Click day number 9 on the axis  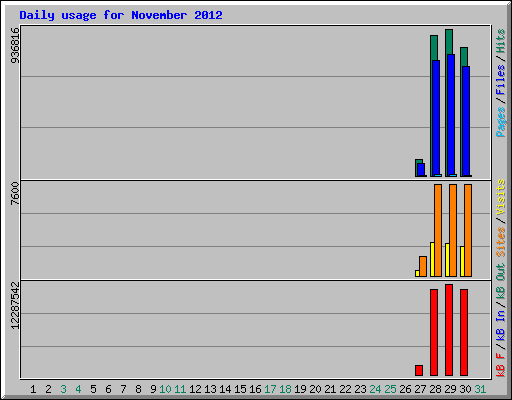click(x=153, y=389)
